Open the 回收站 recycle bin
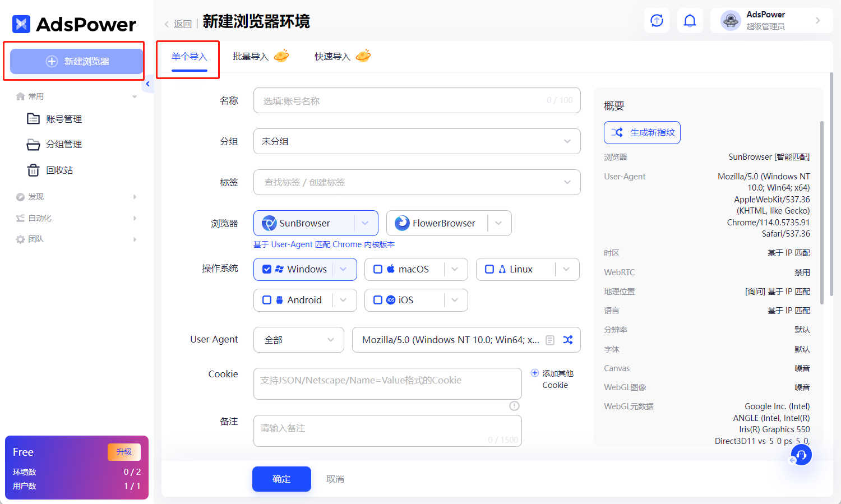841x504 pixels. (58, 170)
